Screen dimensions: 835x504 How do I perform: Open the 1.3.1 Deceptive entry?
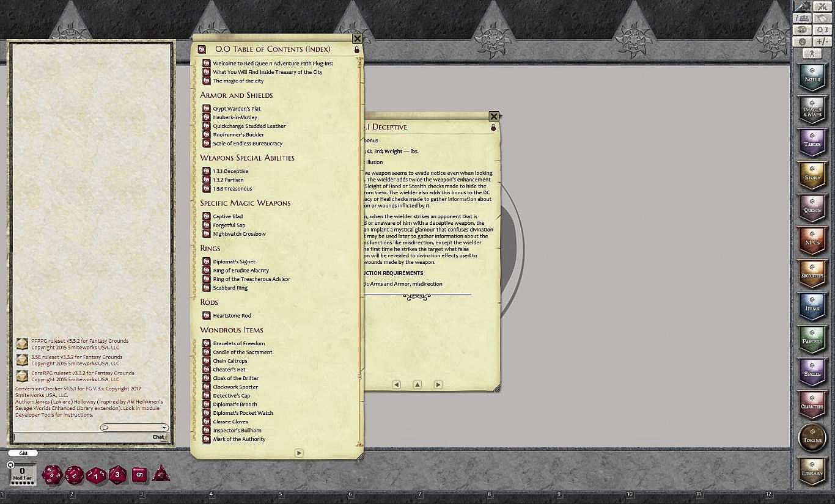tap(230, 172)
